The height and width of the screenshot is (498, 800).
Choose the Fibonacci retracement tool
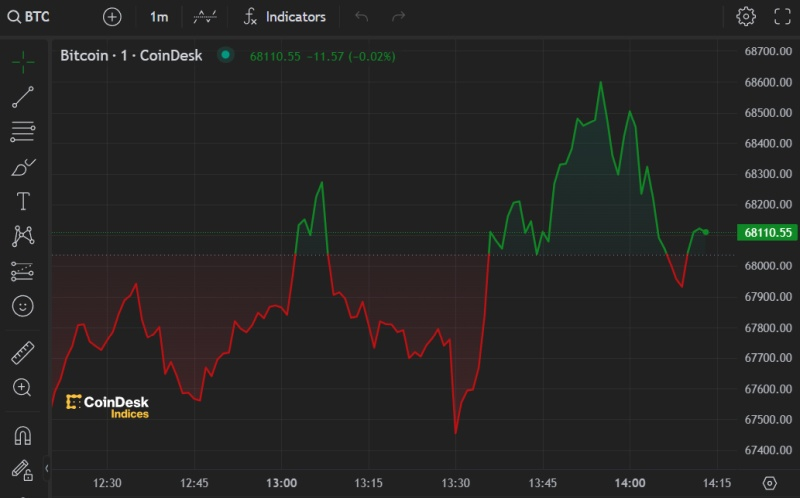click(22, 131)
